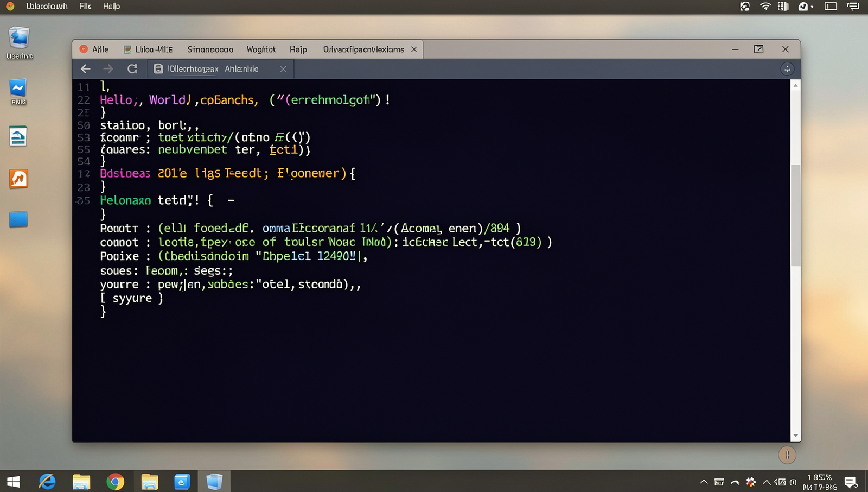This screenshot has height=492, width=868.
Task: Open the Uberinic recycle bin desktop icon
Action: [x=19, y=43]
